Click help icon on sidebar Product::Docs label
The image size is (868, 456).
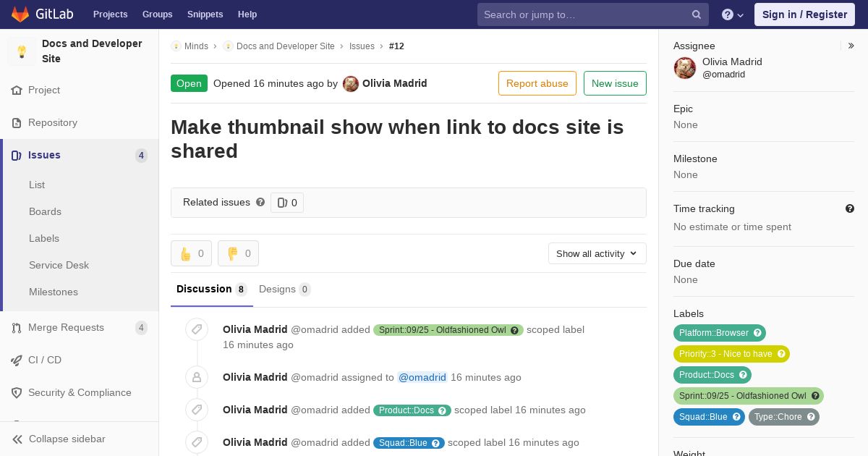[x=743, y=375]
